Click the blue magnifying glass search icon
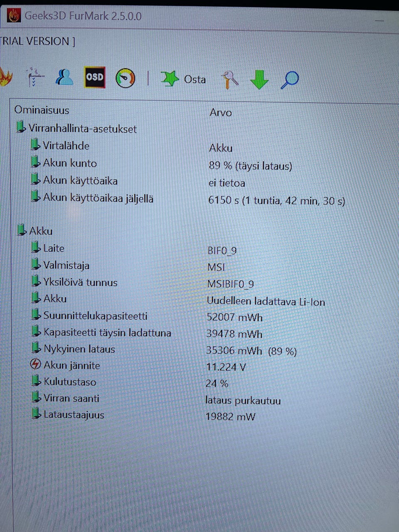Screen dimensions: 399x532 click(290, 80)
